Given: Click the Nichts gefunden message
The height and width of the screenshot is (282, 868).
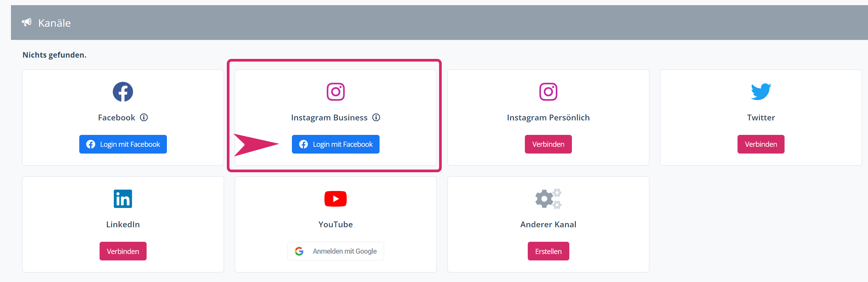Looking at the screenshot, I should point(54,55).
